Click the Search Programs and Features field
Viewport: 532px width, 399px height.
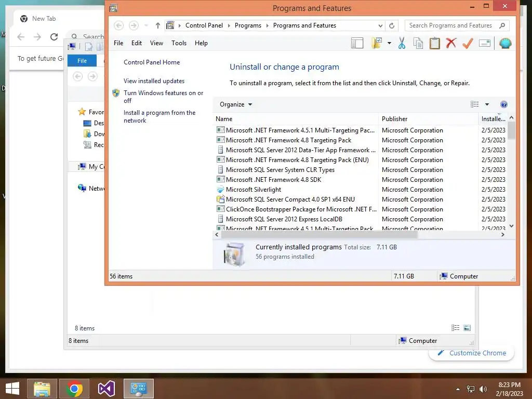pos(457,25)
